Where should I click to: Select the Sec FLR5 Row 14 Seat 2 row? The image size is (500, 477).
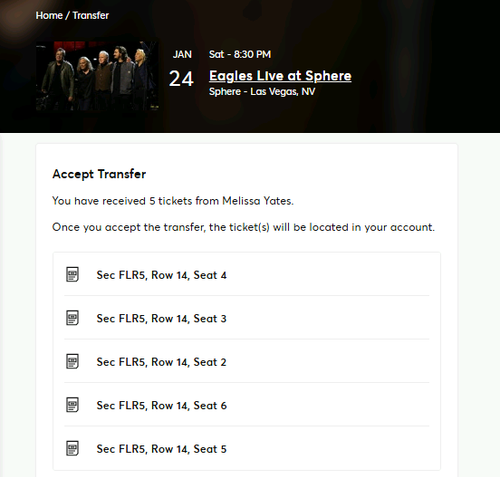click(247, 362)
